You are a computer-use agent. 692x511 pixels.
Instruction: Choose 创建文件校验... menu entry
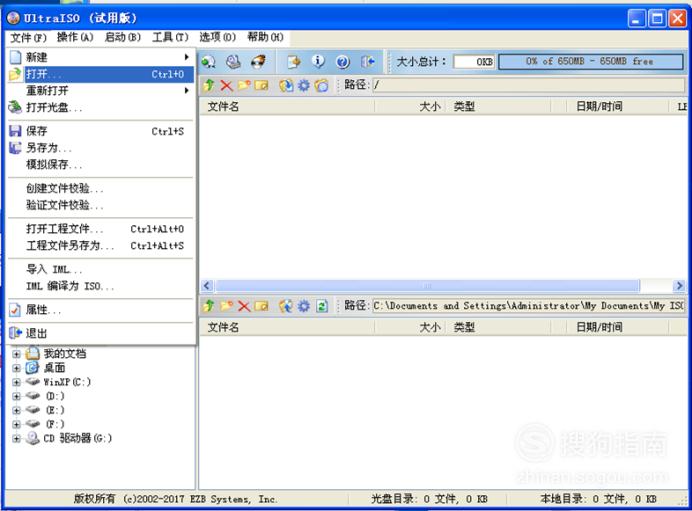tap(101, 188)
